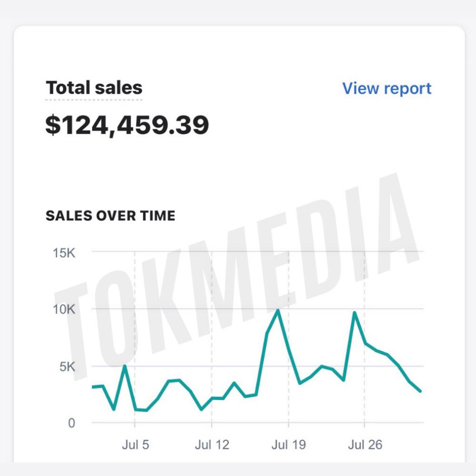Click the SALES OVER TIME heading
Image resolution: width=476 pixels, height=476 pixels.
(110, 215)
